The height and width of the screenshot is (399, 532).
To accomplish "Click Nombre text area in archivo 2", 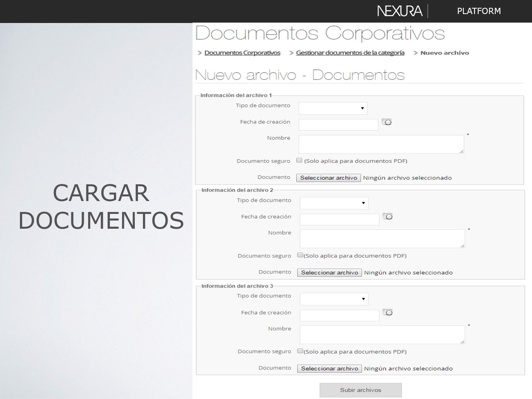I will [382, 238].
